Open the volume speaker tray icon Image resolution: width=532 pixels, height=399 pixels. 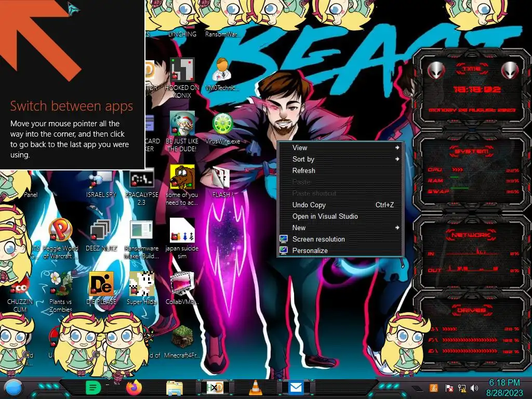[x=474, y=388]
